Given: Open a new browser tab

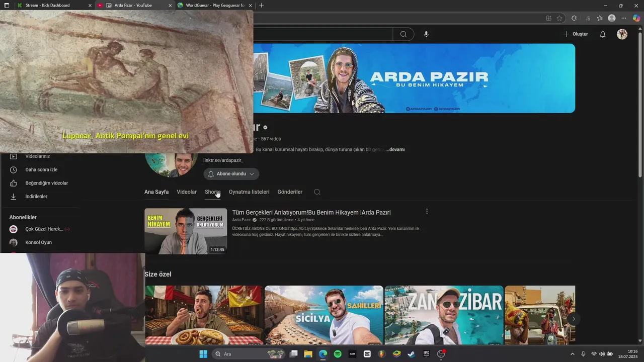Looking at the screenshot, I should click(x=261, y=6).
